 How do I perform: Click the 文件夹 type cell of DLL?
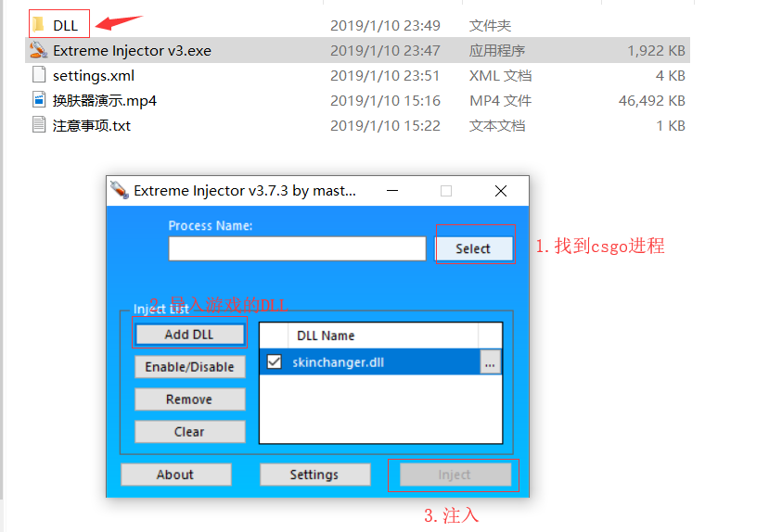tap(490, 25)
